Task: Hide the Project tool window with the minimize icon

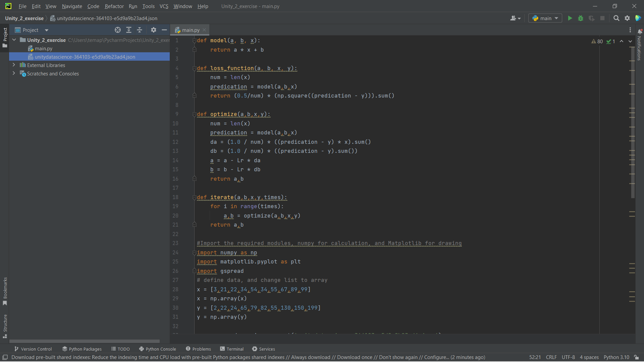Action: click(x=164, y=30)
